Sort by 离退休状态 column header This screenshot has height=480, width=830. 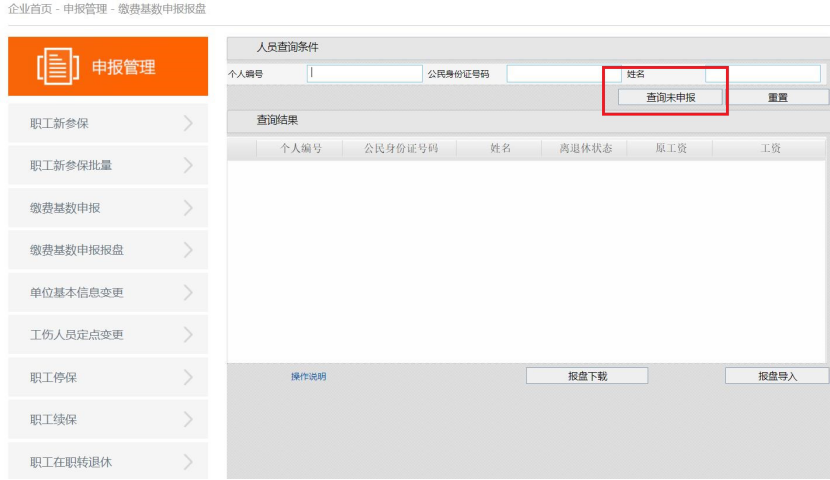[585, 148]
